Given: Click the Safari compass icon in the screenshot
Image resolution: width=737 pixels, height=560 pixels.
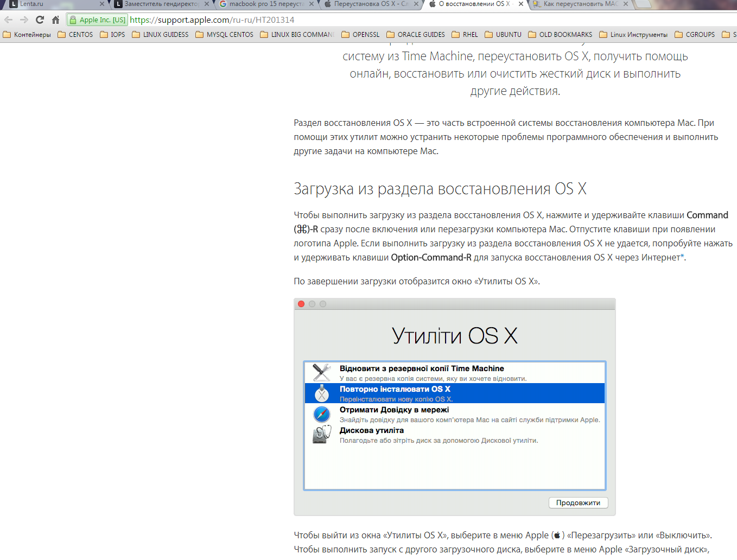Looking at the screenshot, I should coord(322,415).
